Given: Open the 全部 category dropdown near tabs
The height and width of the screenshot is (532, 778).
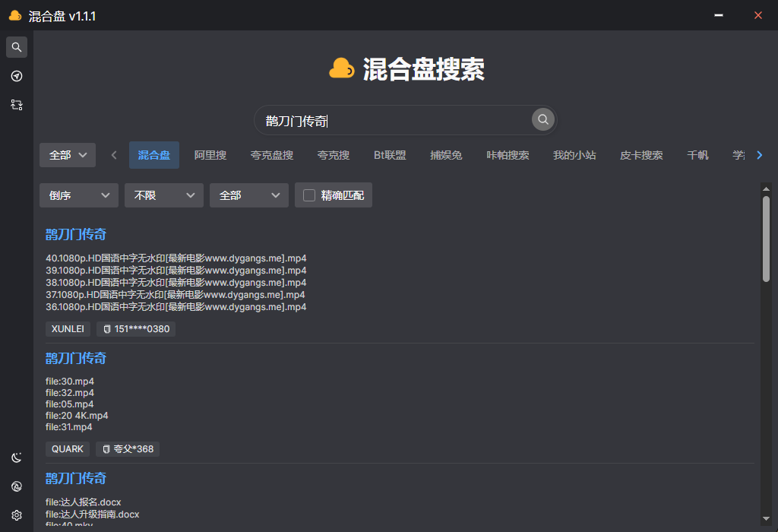Looking at the screenshot, I should (x=68, y=155).
